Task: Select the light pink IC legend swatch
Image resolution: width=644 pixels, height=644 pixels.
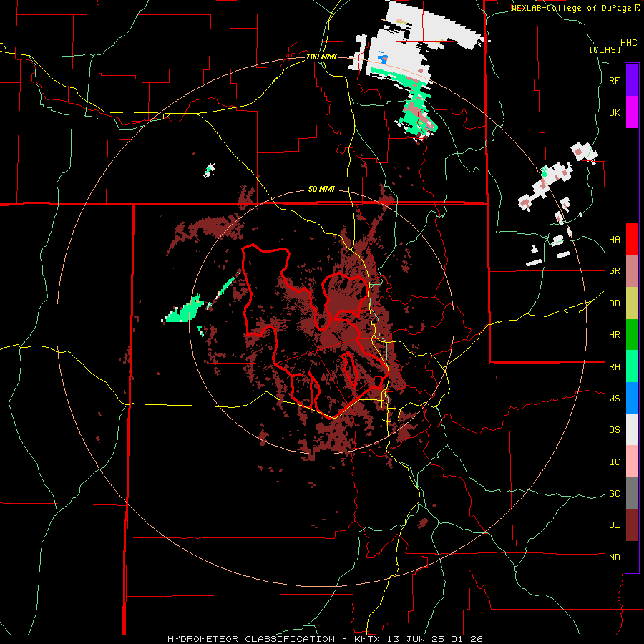Action: point(632,462)
